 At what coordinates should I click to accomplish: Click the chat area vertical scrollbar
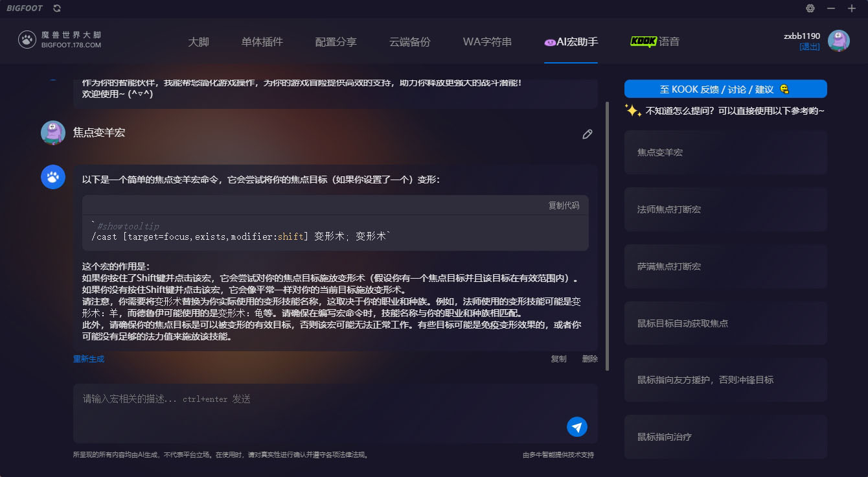coord(607,236)
